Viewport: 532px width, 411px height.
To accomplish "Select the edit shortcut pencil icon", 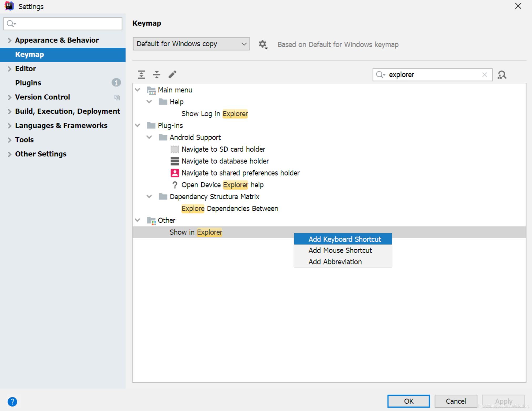I will pyautogui.click(x=172, y=75).
